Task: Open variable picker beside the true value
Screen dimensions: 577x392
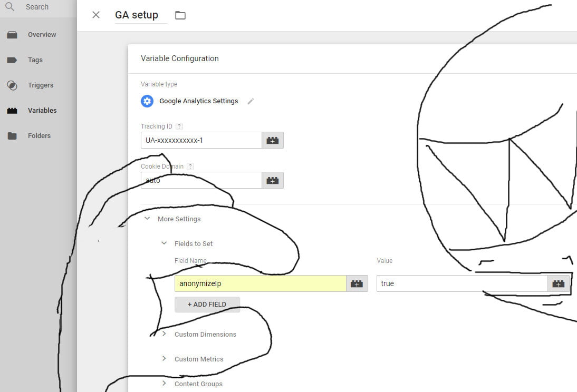Action: pos(559,283)
